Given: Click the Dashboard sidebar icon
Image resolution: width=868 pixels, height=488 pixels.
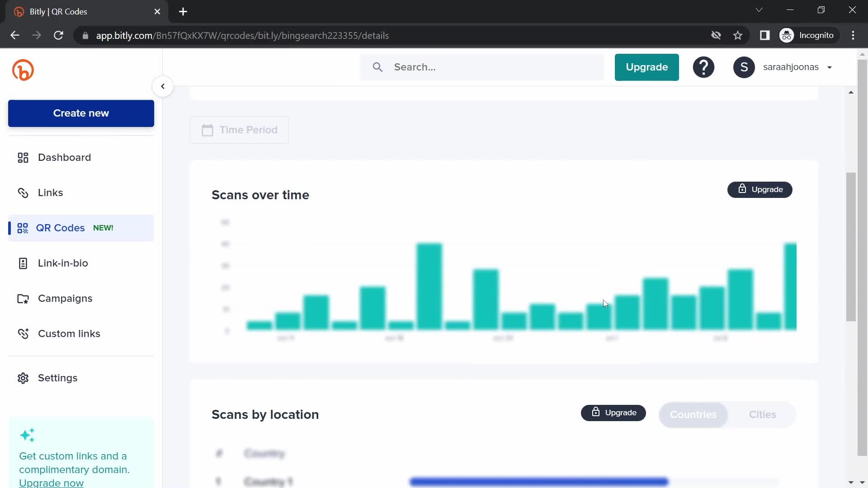Looking at the screenshot, I should point(23,157).
